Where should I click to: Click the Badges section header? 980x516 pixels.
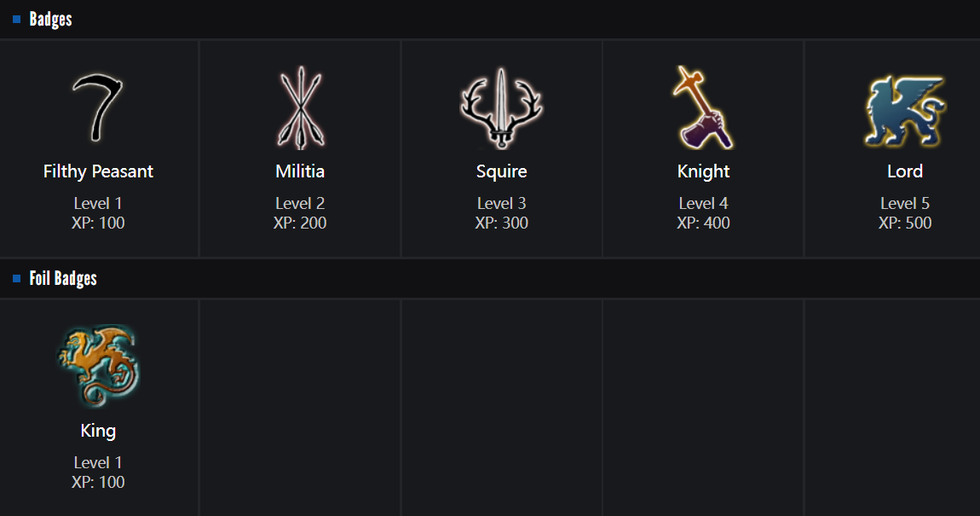[50, 20]
